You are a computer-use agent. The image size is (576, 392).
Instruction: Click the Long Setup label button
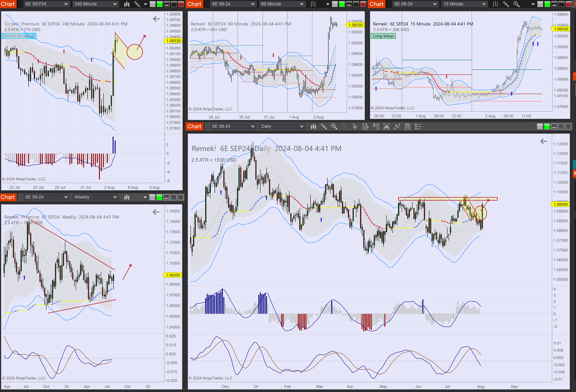[x=383, y=36]
